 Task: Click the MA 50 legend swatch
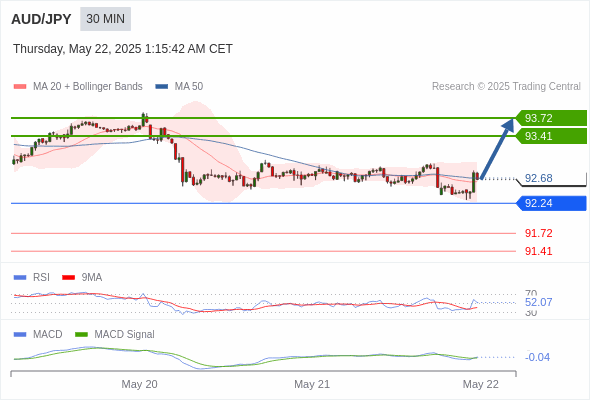click(162, 87)
